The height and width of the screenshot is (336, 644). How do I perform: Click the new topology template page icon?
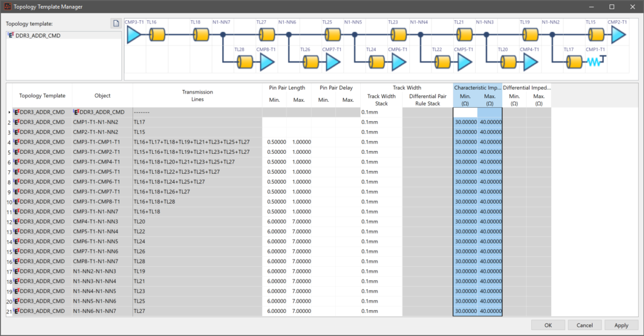tap(115, 24)
